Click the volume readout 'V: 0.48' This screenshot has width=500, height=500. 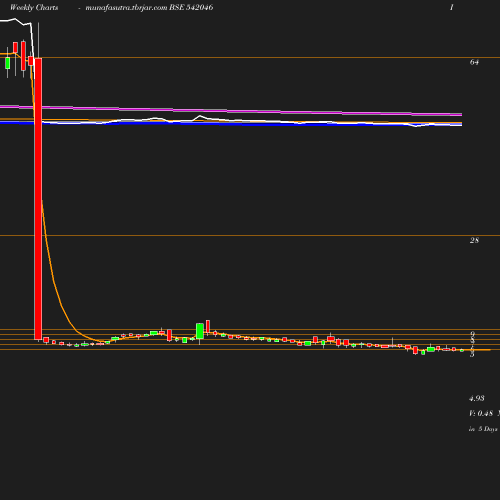click(x=481, y=413)
